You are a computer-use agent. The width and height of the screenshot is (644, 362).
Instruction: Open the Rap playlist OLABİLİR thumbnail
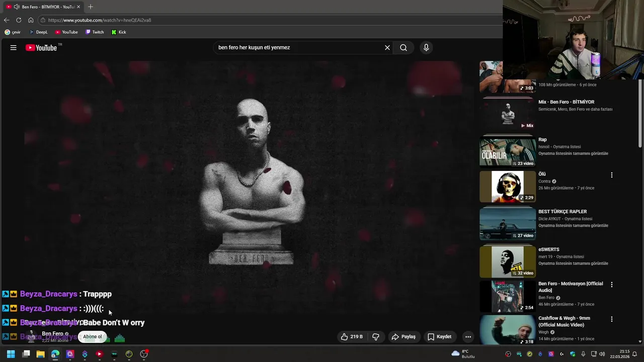pyautogui.click(x=508, y=152)
